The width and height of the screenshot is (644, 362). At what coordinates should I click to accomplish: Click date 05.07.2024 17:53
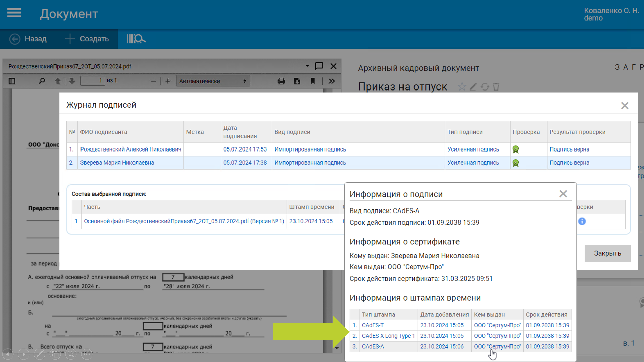(x=245, y=149)
